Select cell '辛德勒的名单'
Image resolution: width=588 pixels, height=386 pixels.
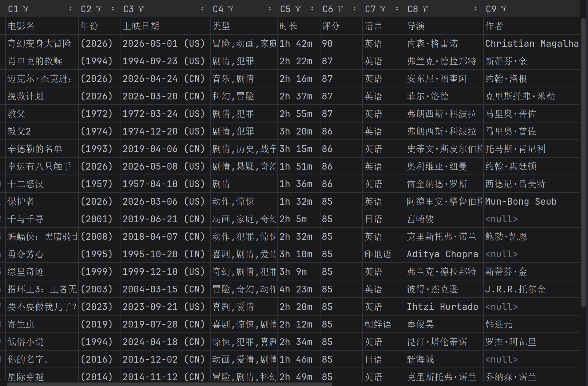(x=42, y=149)
